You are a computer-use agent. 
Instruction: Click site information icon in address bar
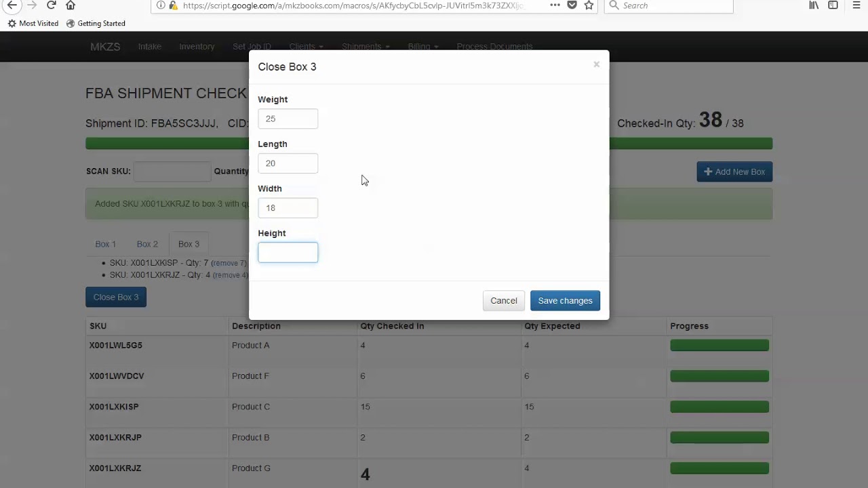coord(161,5)
